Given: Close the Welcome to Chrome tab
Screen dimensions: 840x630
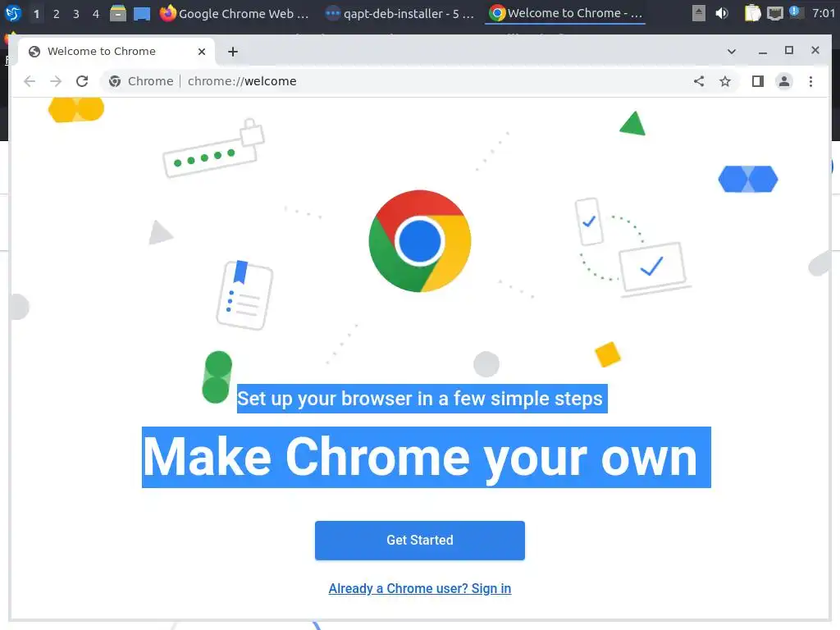Looking at the screenshot, I should click(x=202, y=52).
